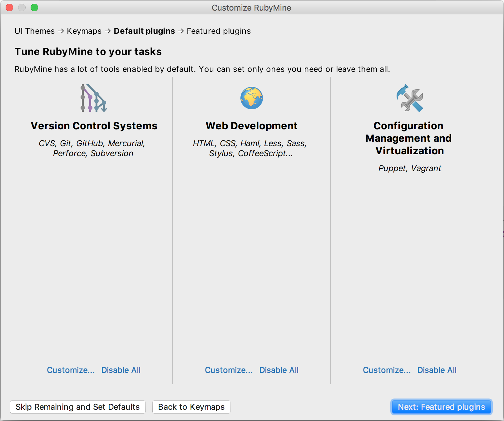Select Default plugins breadcrumb step

pos(144,31)
